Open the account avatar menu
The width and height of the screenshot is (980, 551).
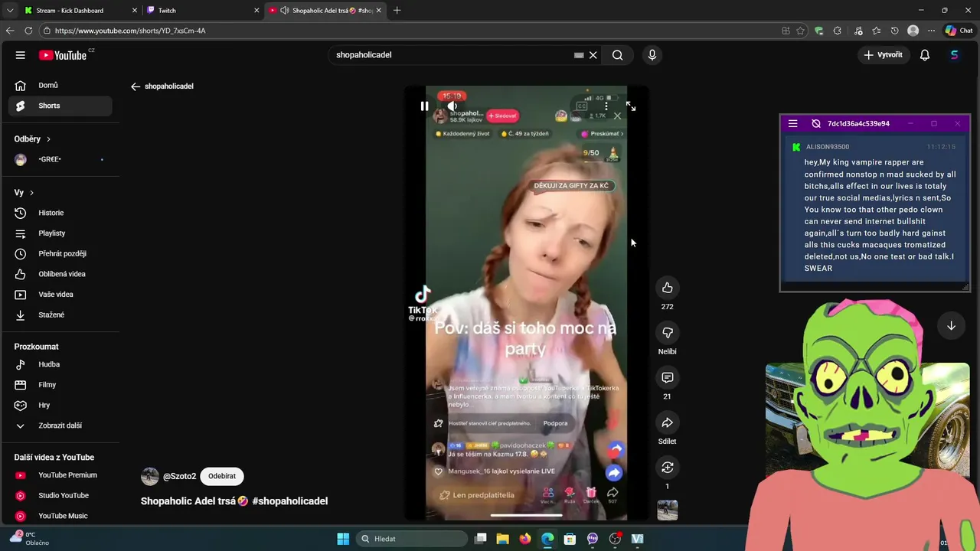coord(954,55)
